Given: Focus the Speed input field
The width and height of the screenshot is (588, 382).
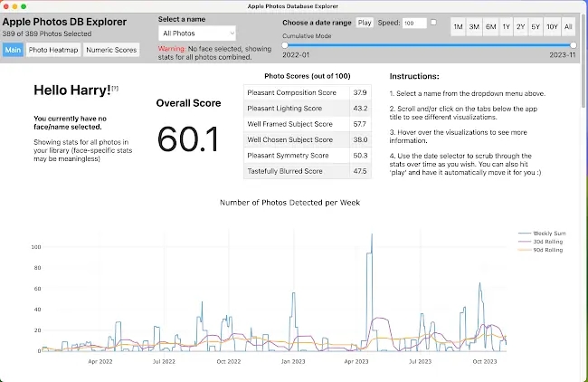Looking at the screenshot, I should pos(414,24).
